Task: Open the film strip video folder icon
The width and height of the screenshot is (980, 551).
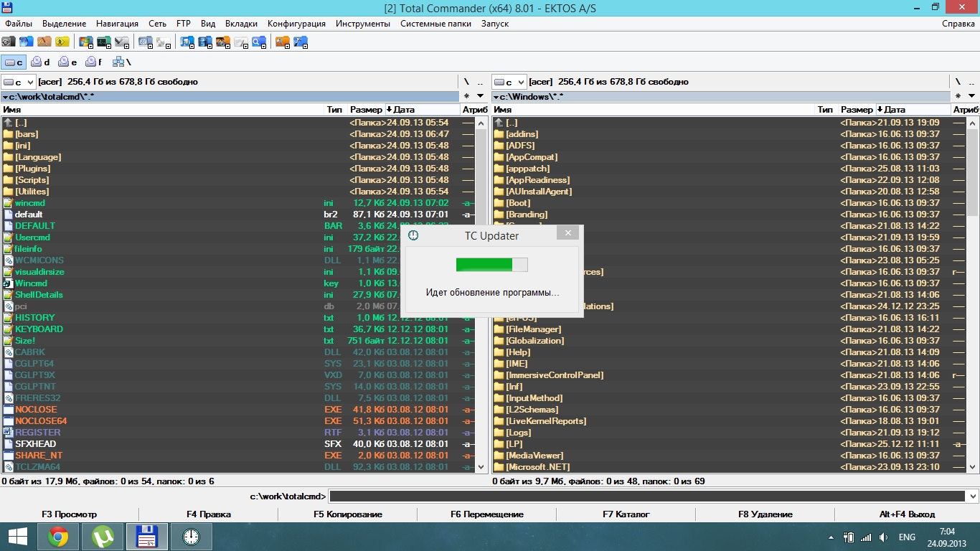Action: point(204,42)
